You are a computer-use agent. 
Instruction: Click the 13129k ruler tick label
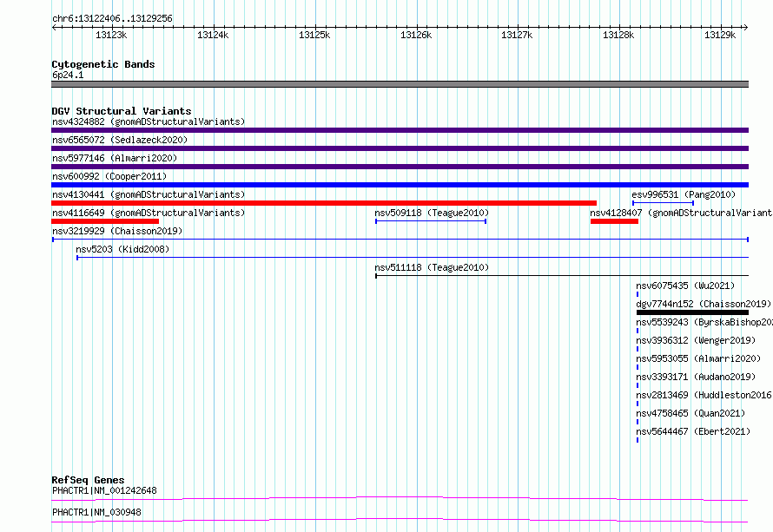click(720, 35)
